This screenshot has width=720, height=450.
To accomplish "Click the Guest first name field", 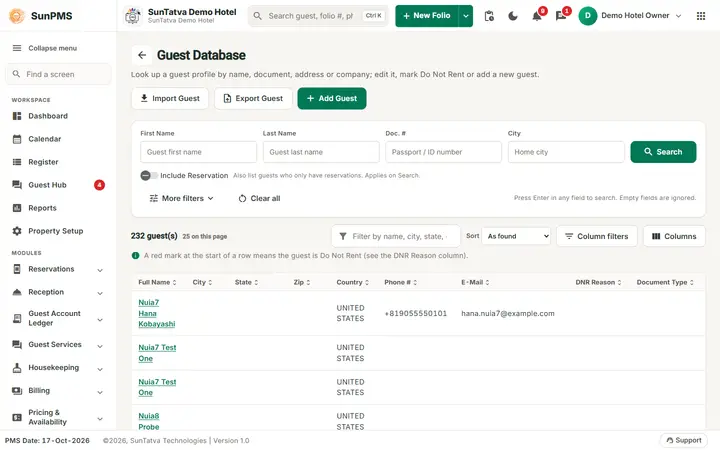I will (x=198, y=152).
